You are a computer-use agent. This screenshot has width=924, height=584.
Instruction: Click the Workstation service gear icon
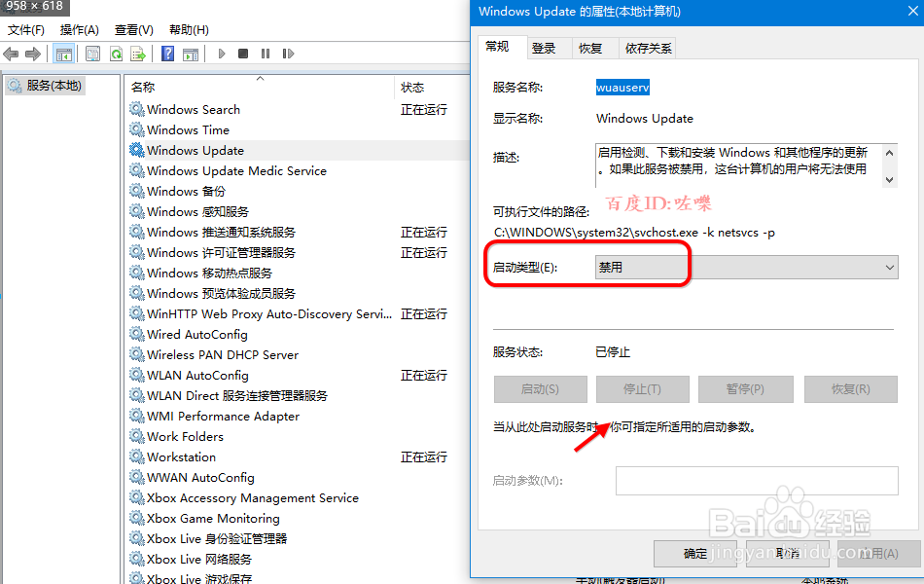[137, 456]
